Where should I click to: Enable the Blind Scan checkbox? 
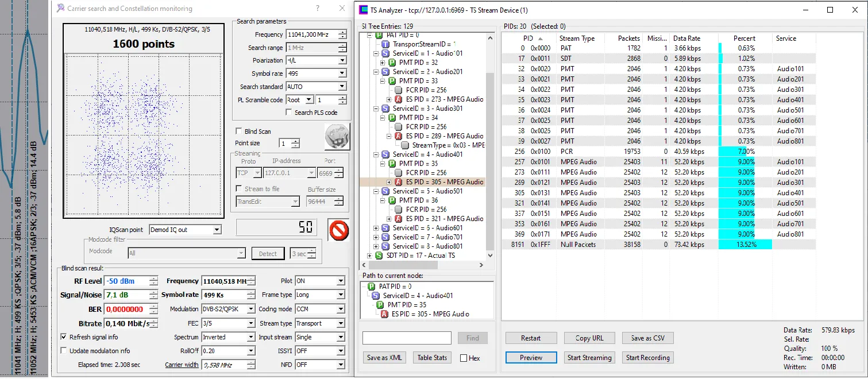click(x=239, y=132)
